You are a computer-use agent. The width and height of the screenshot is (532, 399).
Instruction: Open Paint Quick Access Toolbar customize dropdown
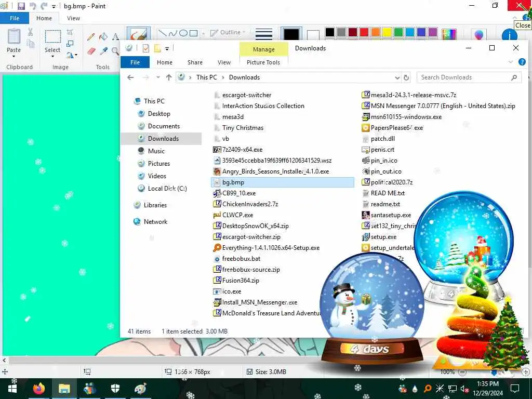pyautogui.click(x=54, y=6)
